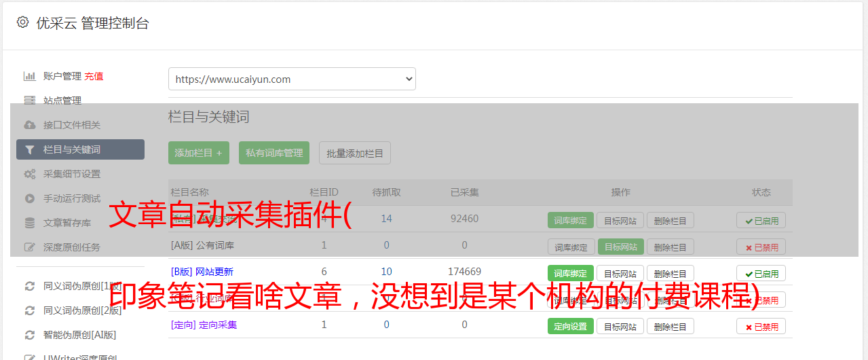Open 私有词库管理

click(x=274, y=153)
